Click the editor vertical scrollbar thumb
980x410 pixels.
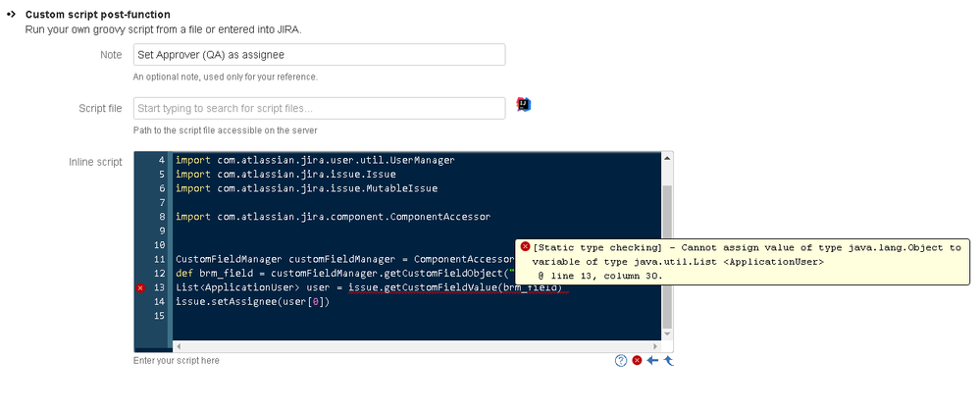tap(667, 256)
